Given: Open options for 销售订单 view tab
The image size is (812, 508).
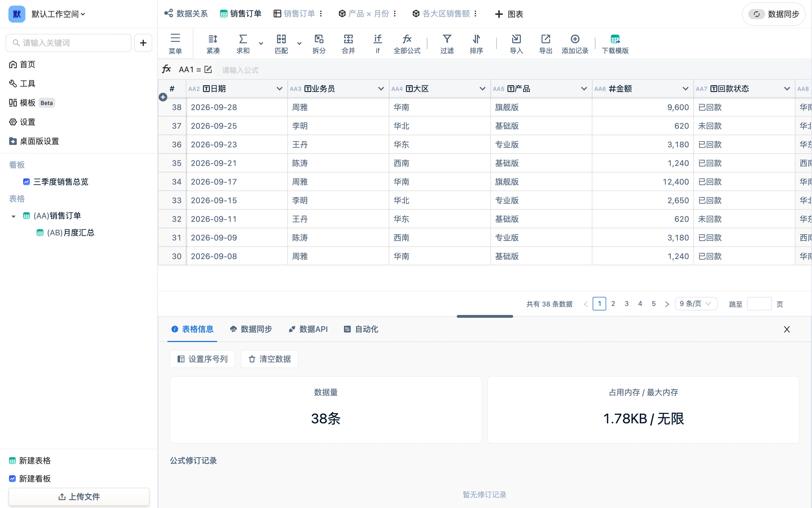Looking at the screenshot, I should tap(321, 14).
